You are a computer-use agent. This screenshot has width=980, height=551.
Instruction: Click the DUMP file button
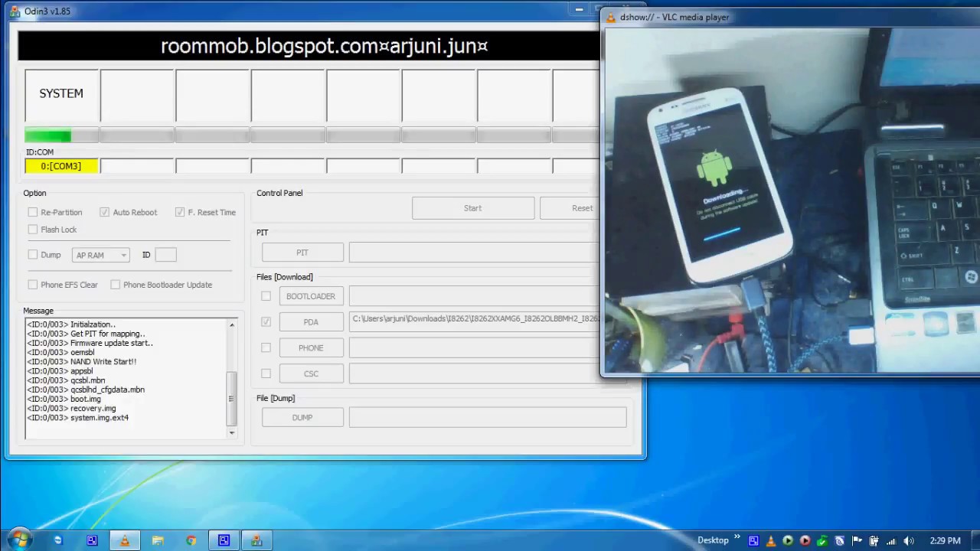pyautogui.click(x=302, y=417)
